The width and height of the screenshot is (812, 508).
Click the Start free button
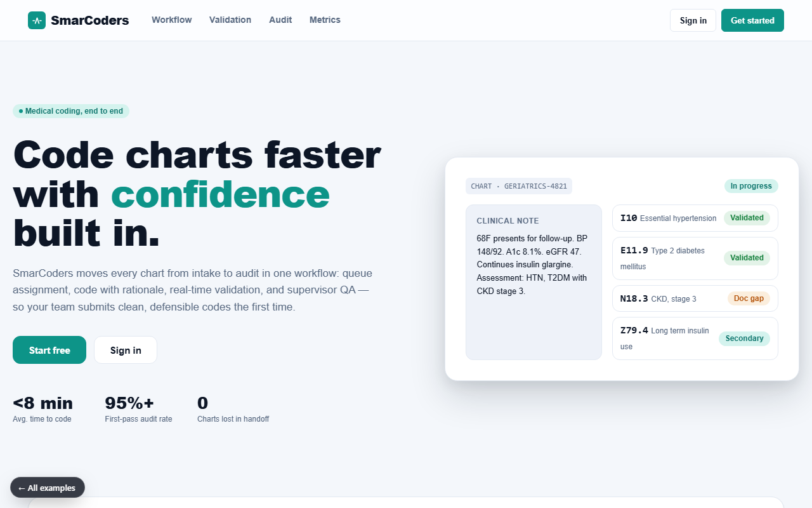(x=49, y=350)
